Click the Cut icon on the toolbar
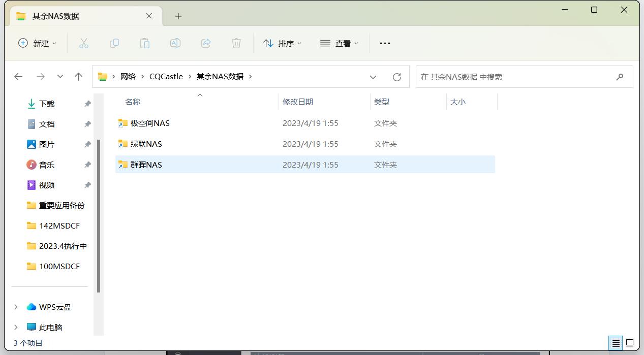 point(84,43)
